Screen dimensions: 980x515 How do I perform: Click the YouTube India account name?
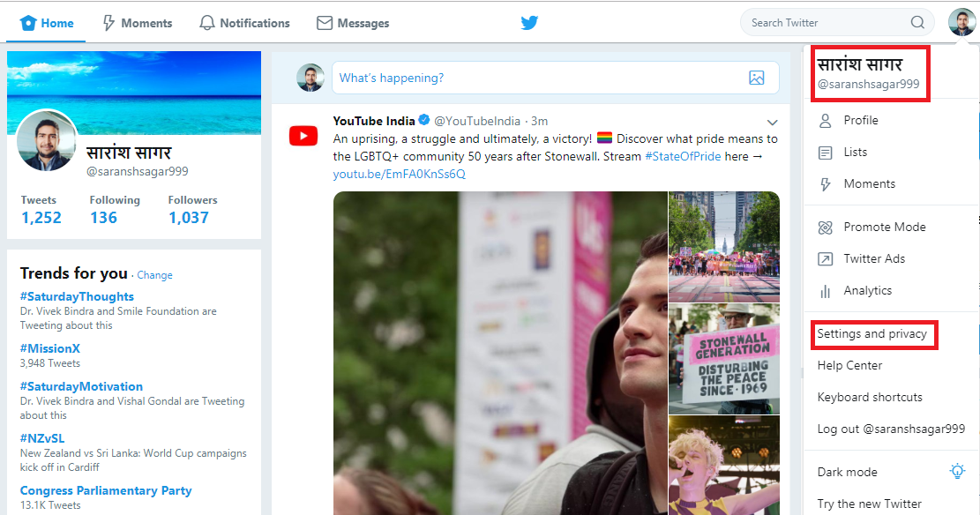(x=374, y=121)
